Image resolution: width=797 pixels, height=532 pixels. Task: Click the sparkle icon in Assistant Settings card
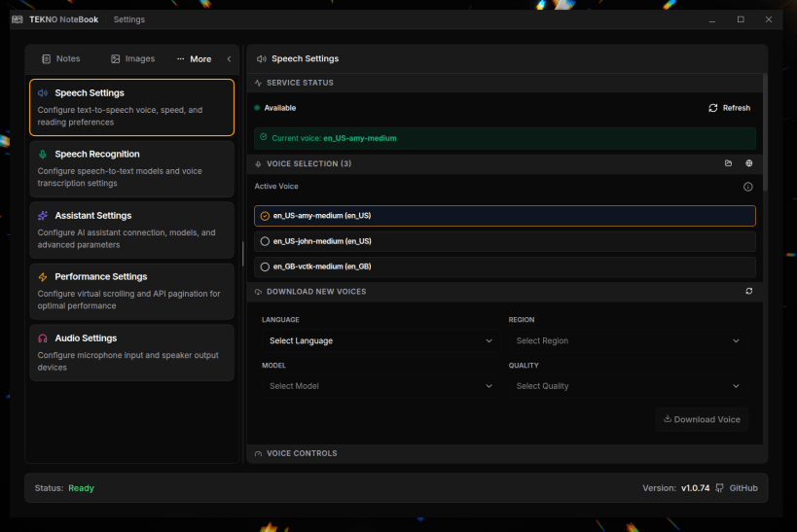pos(43,216)
